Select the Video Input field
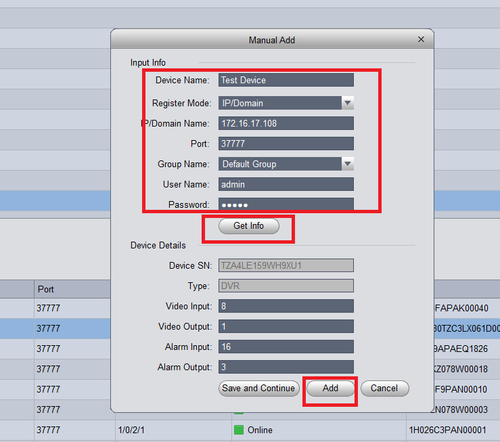 coord(286,306)
